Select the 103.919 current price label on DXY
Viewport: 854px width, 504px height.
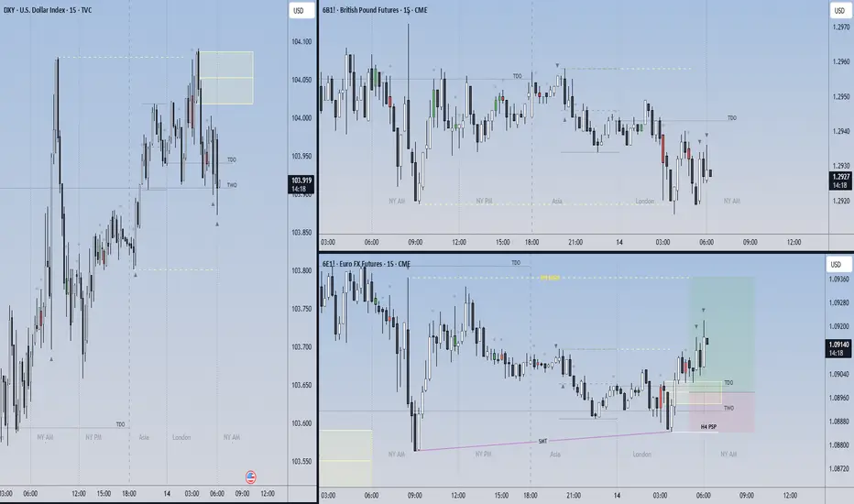pos(301,184)
